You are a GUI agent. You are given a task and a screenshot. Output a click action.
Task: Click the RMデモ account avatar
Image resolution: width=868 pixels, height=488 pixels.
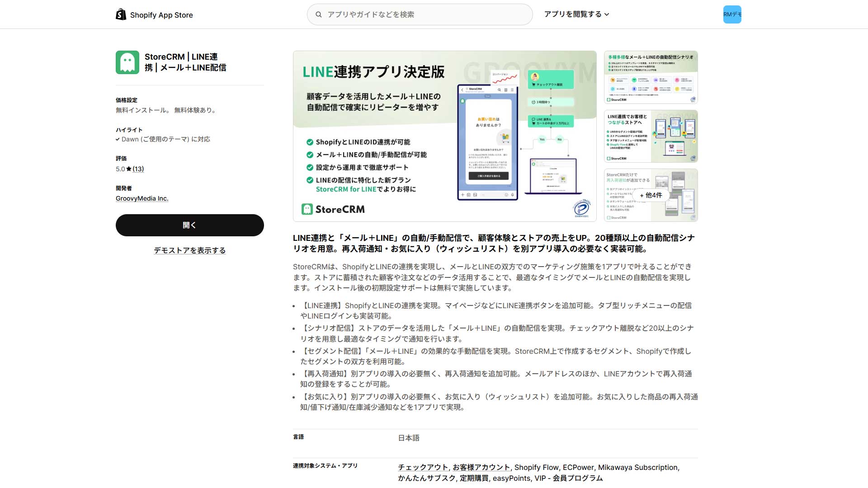[732, 14]
